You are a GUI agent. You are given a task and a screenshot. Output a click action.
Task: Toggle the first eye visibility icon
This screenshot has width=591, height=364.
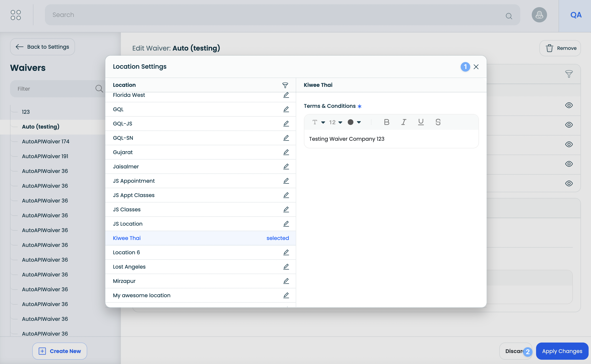point(569,105)
